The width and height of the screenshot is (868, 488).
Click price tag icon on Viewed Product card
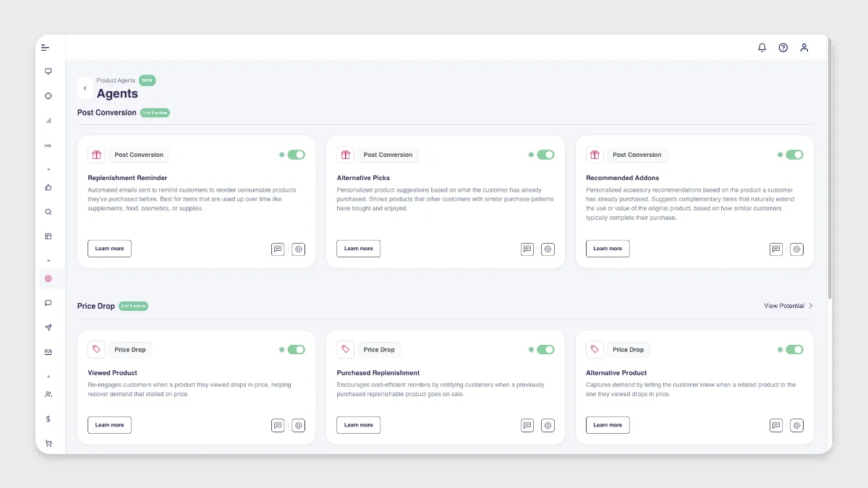(x=96, y=349)
